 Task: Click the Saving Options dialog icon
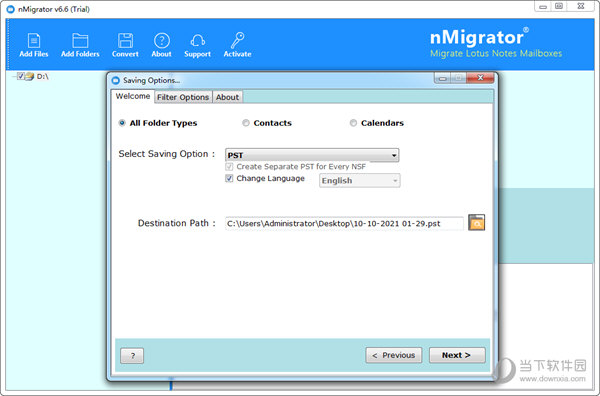(x=116, y=80)
